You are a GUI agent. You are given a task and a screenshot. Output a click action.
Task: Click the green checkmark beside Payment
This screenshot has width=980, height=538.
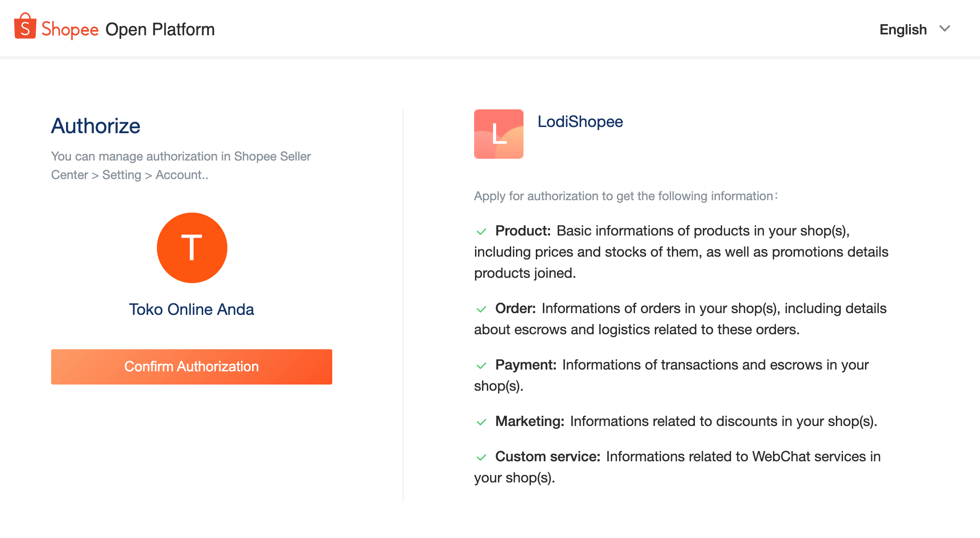coord(481,366)
